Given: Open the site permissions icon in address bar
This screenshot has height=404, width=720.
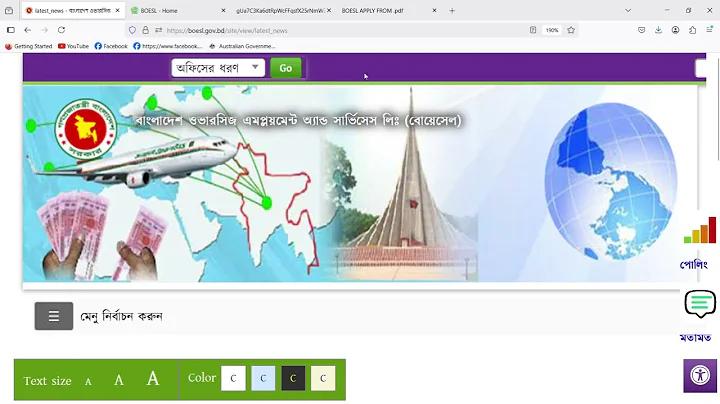Looking at the screenshot, I should tap(158, 30).
